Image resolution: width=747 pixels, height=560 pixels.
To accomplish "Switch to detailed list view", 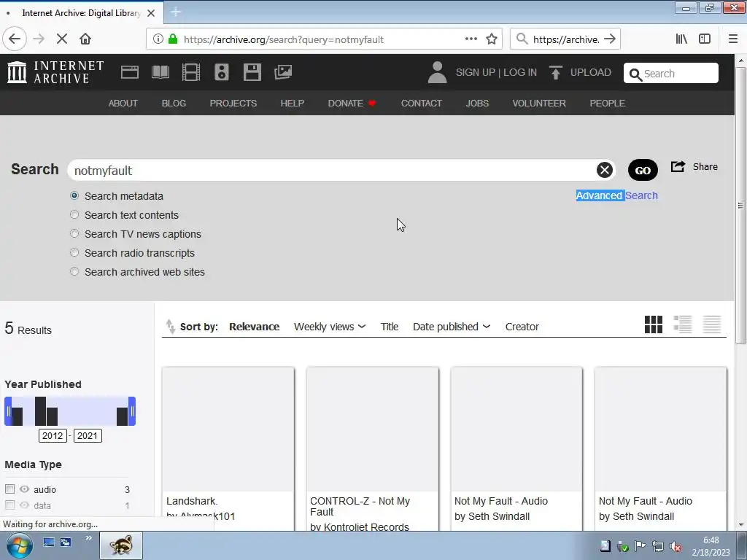I will click(x=683, y=324).
